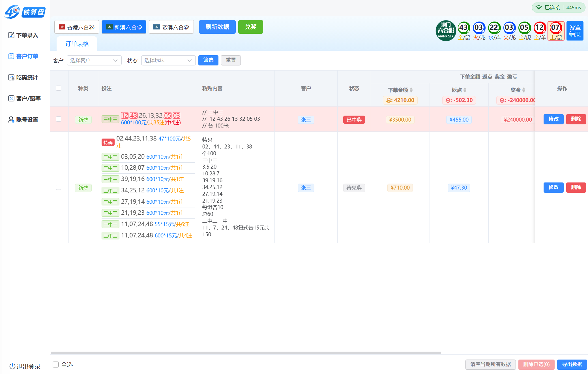Open the 下单录入 sidebar entry icon
The image size is (588, 374).
11,35
